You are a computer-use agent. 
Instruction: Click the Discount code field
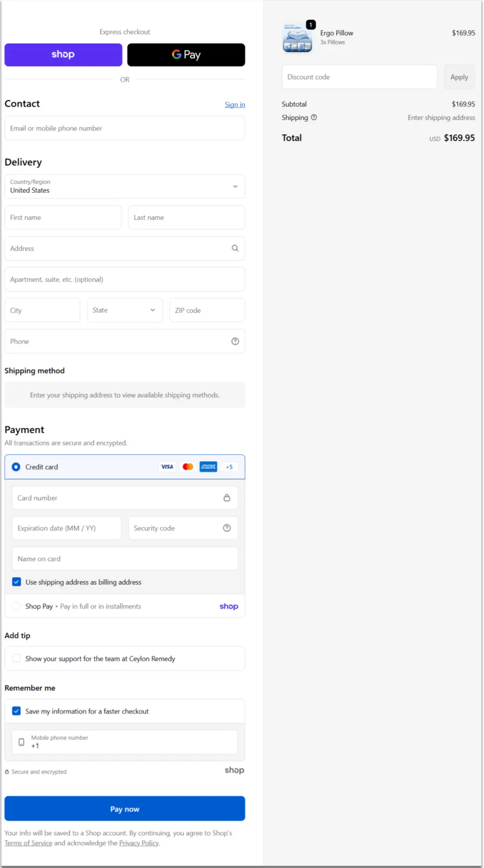click(x=359, y=77)
